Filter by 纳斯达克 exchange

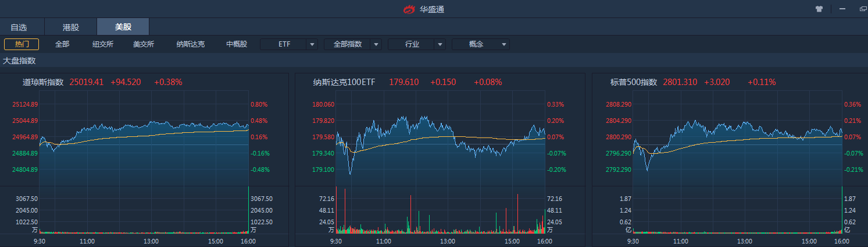coord(191,44)
